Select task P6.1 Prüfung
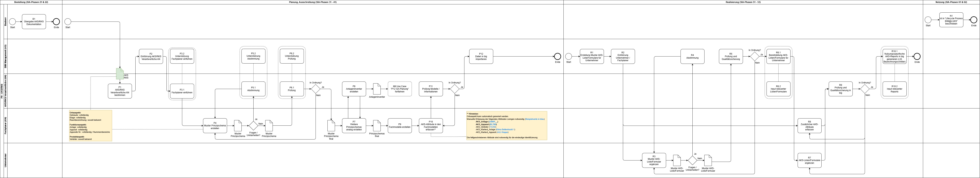Viewport: 980px width, 178px height. tap(292, 89)
